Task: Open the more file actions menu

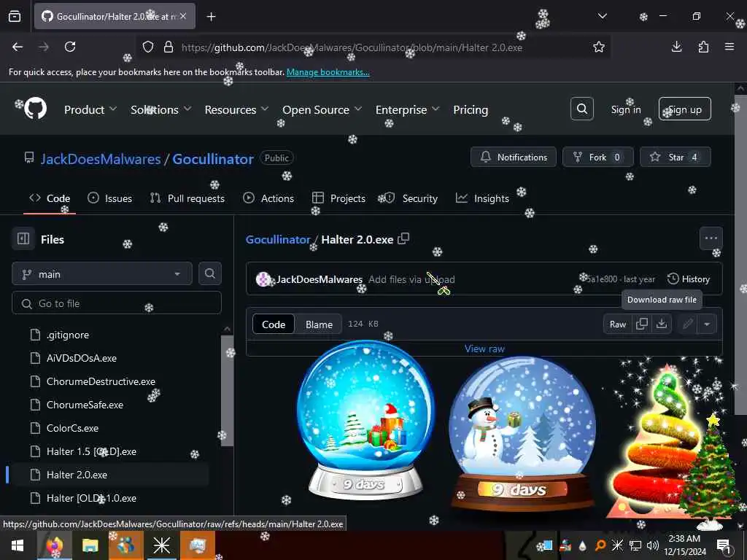Action: click(x=711, y=238)
